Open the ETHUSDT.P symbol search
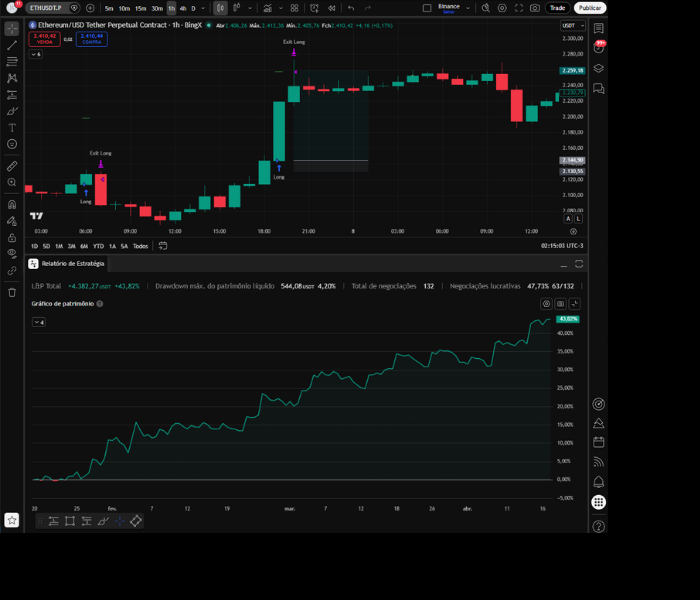The height and width of the screenshot is (600, 700). click(x=46, y=8)
